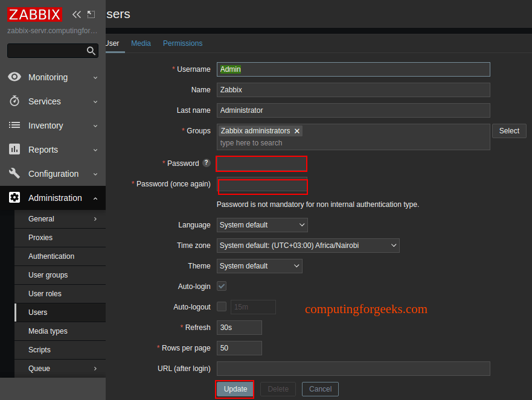Expand the Queue submenu arrow

[x=95, y=369]
